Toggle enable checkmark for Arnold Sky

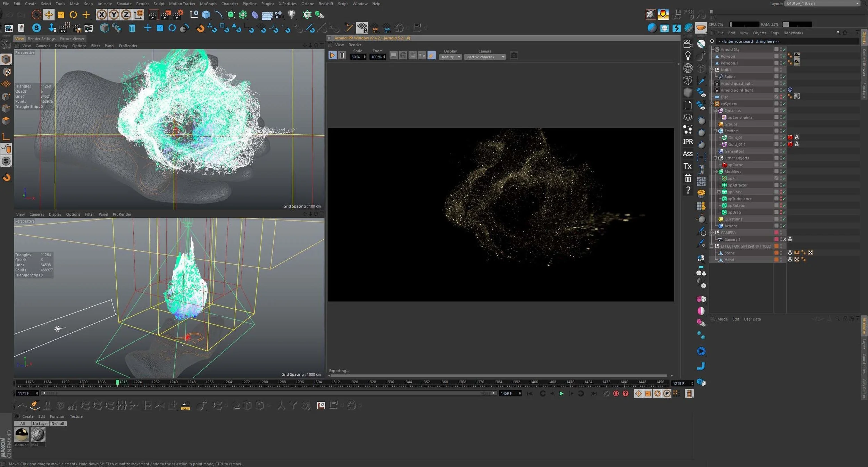click(784, 50)
